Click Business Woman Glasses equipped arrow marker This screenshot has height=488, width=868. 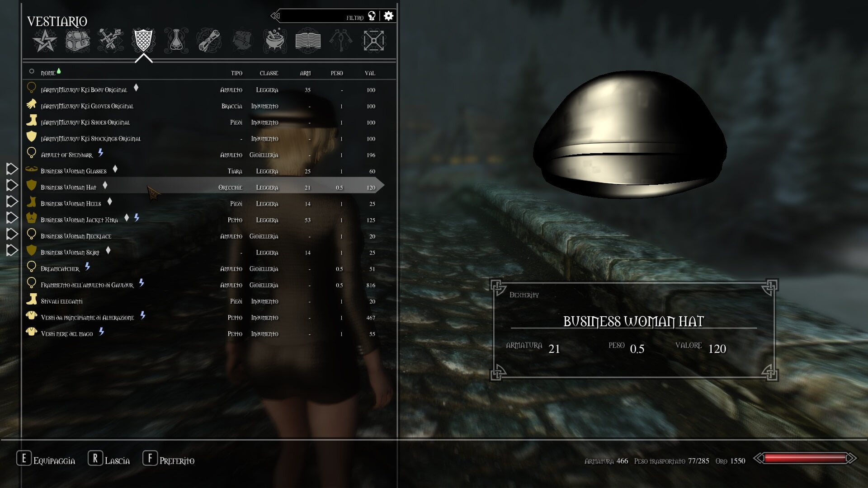[x=12, y=169]
